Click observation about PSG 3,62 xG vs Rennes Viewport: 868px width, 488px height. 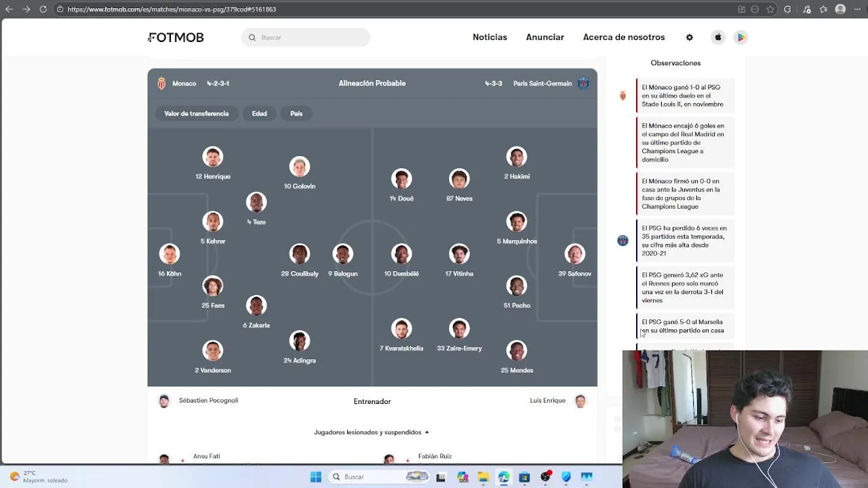tap(685, 287)
